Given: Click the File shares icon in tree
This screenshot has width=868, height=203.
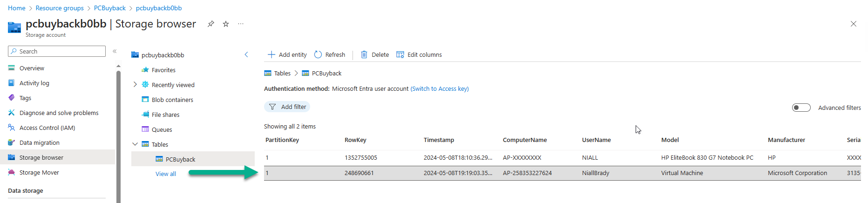Looking at the screenshot, I should click(145, 115).
